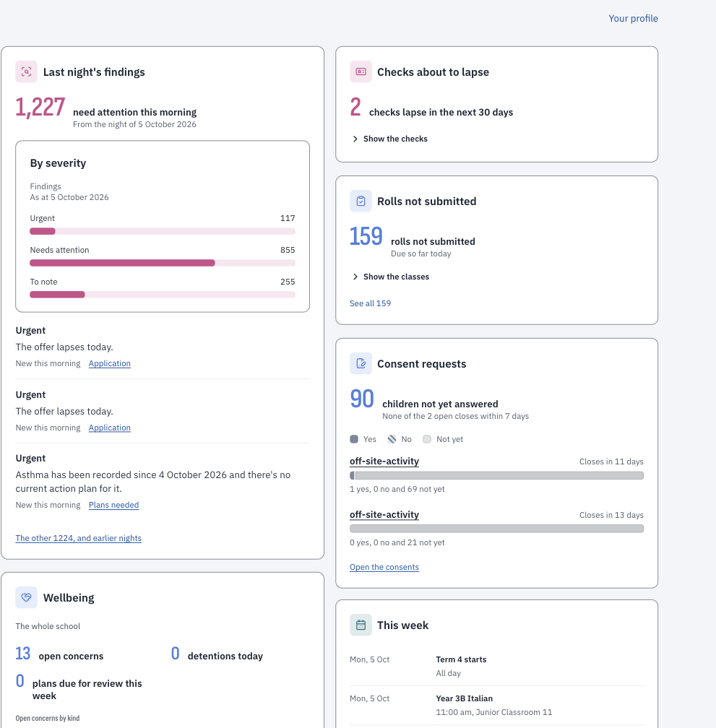Click the Needs attention count 855
716x728 pixels.
[288, 250]
